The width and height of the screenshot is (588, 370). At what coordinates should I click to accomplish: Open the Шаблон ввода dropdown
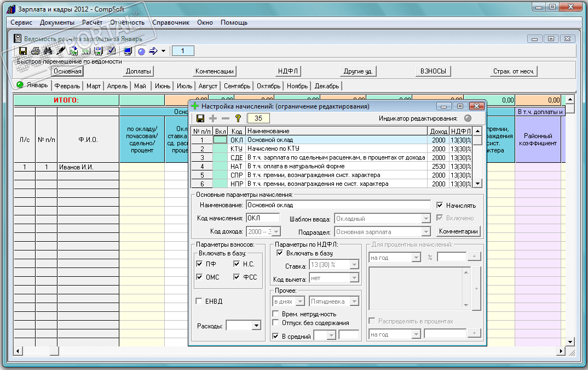pyautogui.click(x=425, y=219)
